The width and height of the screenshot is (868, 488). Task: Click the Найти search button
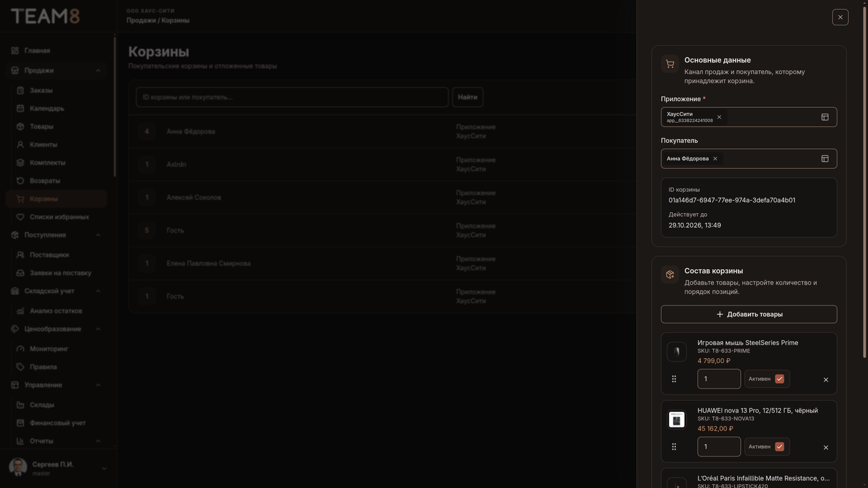[x=467, y=97]
